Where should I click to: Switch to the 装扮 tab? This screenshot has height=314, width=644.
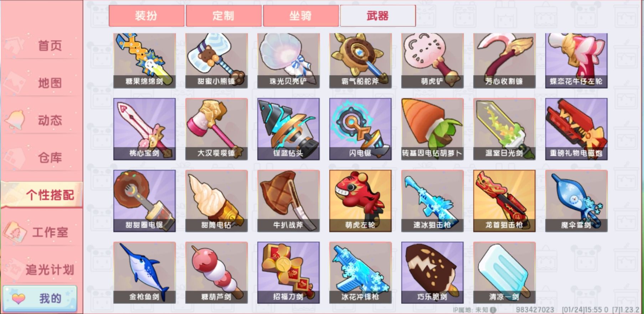[146, 16]
